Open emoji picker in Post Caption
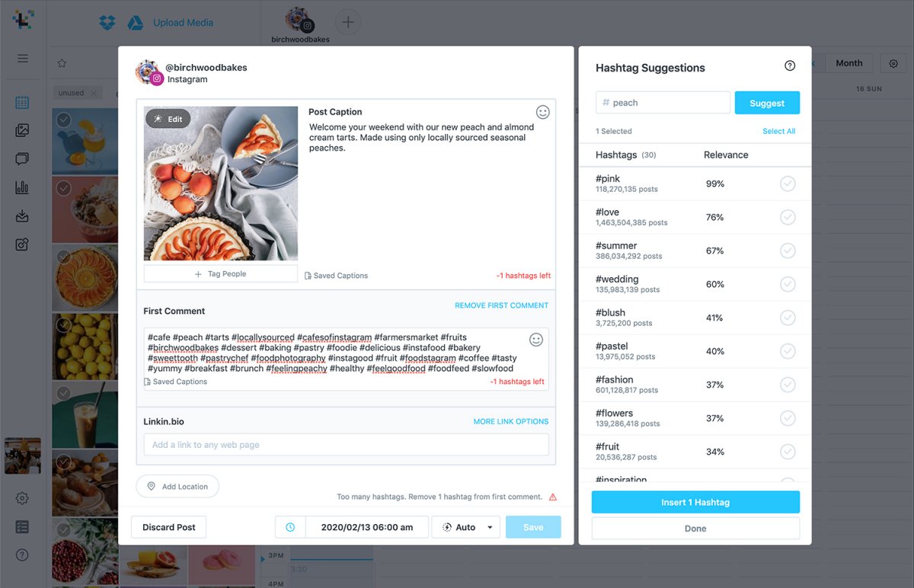The width and height of the screenshot is (914, 588). click(x=542, y=112)
